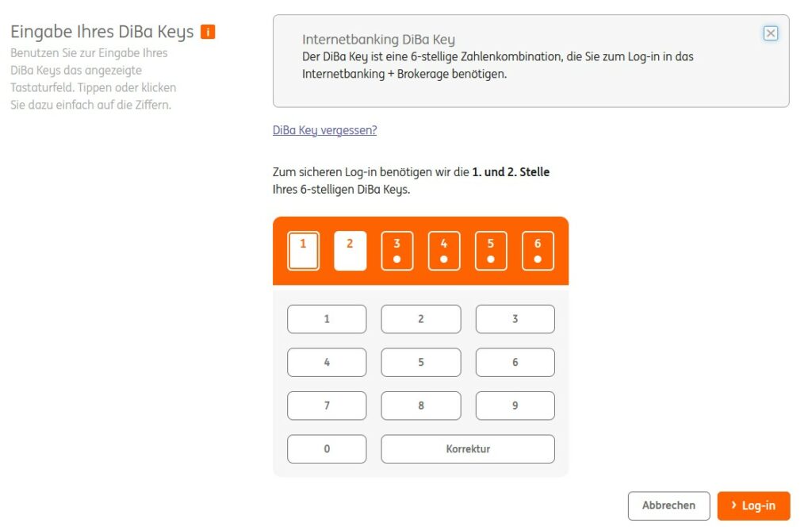Screen dimensions: 812x527
Task: Tap keypad digit 4
Action: point(327,362)
